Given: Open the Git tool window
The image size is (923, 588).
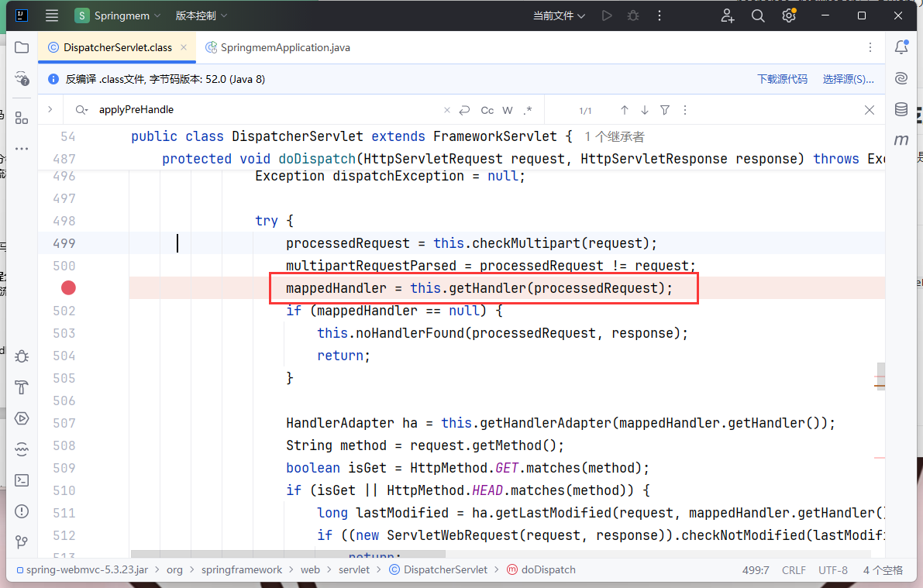Looking at the screenshot, I should click(22, 542).
